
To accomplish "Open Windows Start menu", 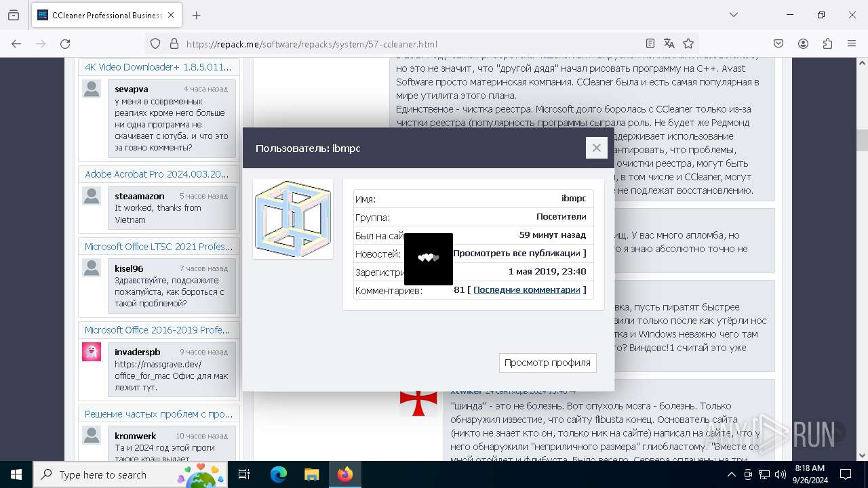I will (x=16, y=474).
